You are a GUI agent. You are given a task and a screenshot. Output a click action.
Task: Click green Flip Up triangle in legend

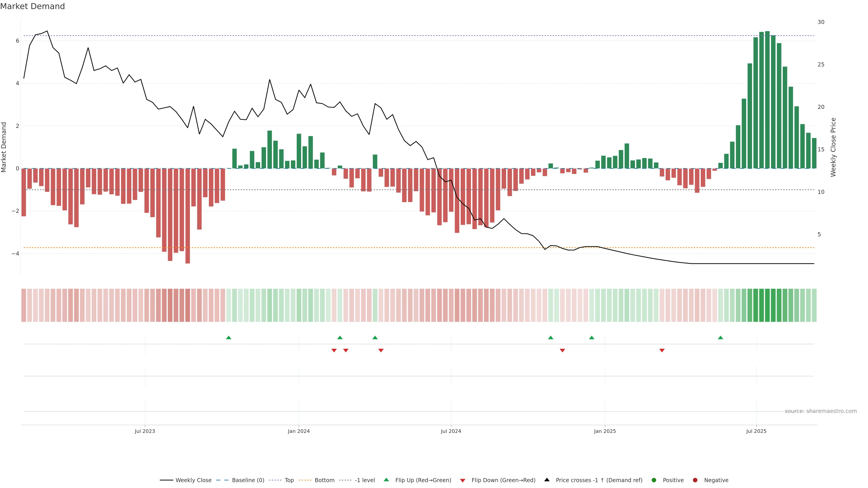click(x=387, y=480)
